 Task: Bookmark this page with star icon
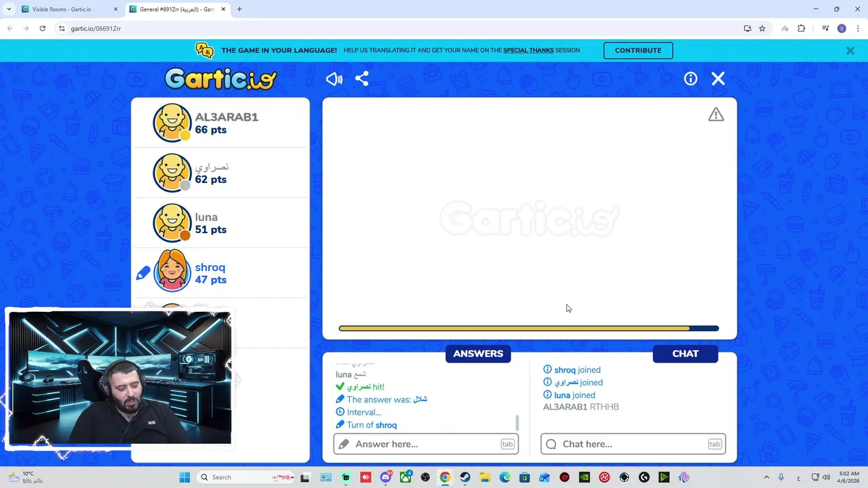[x=762, y=28]
